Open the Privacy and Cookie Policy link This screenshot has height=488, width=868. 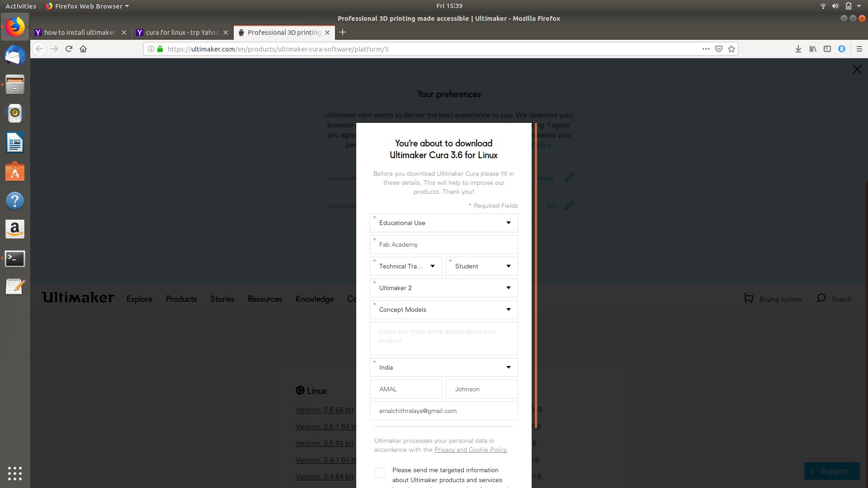coord(470,450)
